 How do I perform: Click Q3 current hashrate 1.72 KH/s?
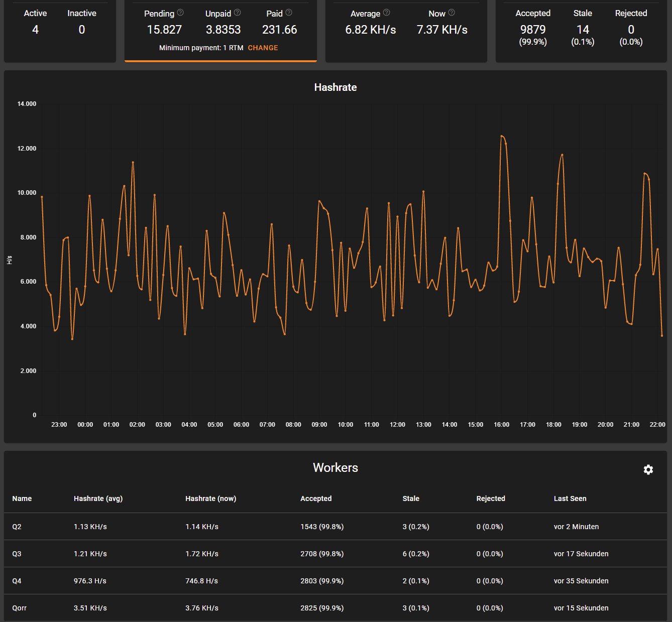(202, 554)
